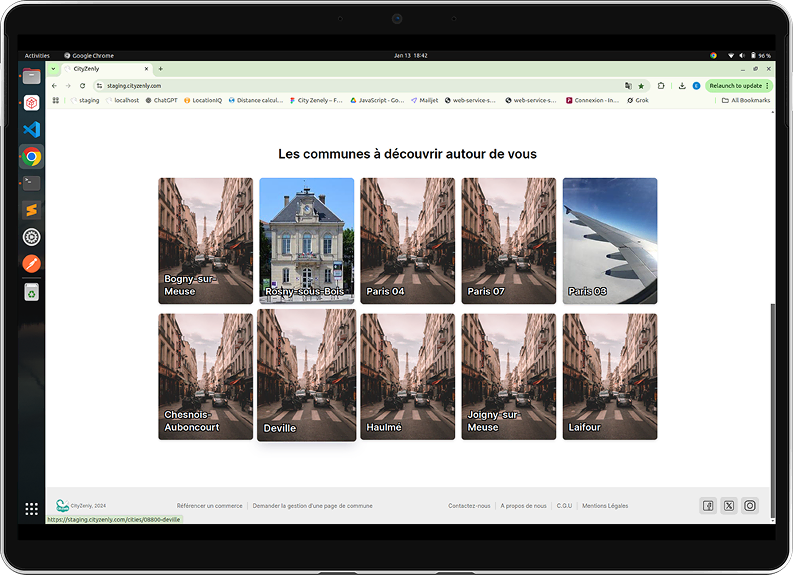Open the Google Chrome app menu

tap(89, 56)
